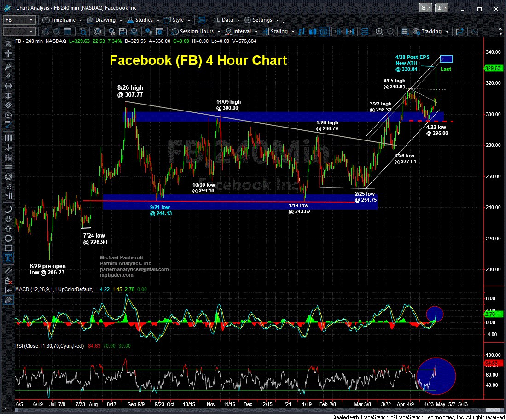Viewport: 506px width, 420px height.
Task: Click the Facebook (FB) 4 Hour Chart title text
Action: pos(198,60)
